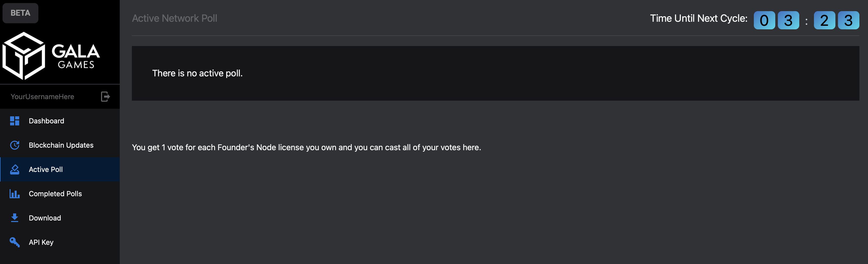Click the Blockchain Updates refresh icon
Image resolution: width=868 pixels, height=264 pixels.
click(x=14, y=145)
